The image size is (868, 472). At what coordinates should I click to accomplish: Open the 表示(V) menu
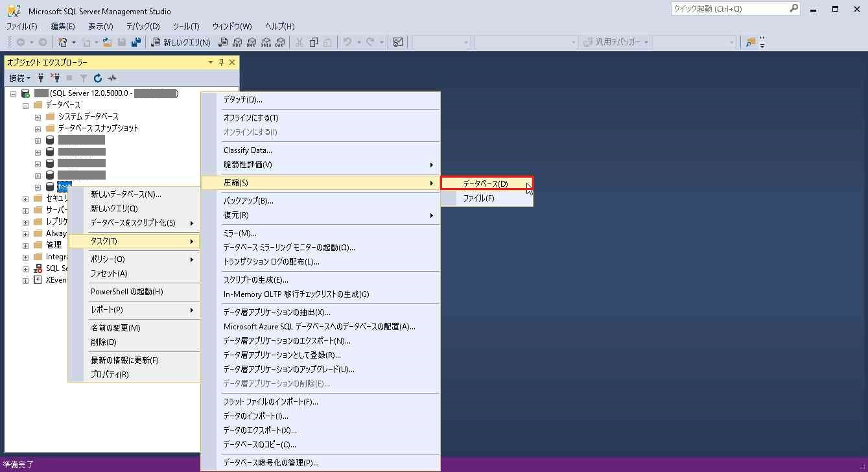[100, 26]
